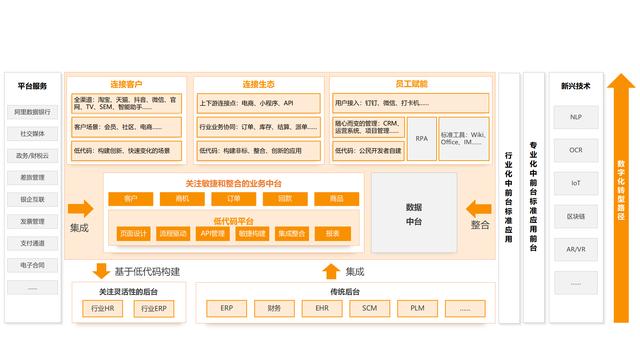Click the 行业业务协同 订单 库存 box
Image resolution: width=640 pixels, height=360 pixels.
coord(258,127)
